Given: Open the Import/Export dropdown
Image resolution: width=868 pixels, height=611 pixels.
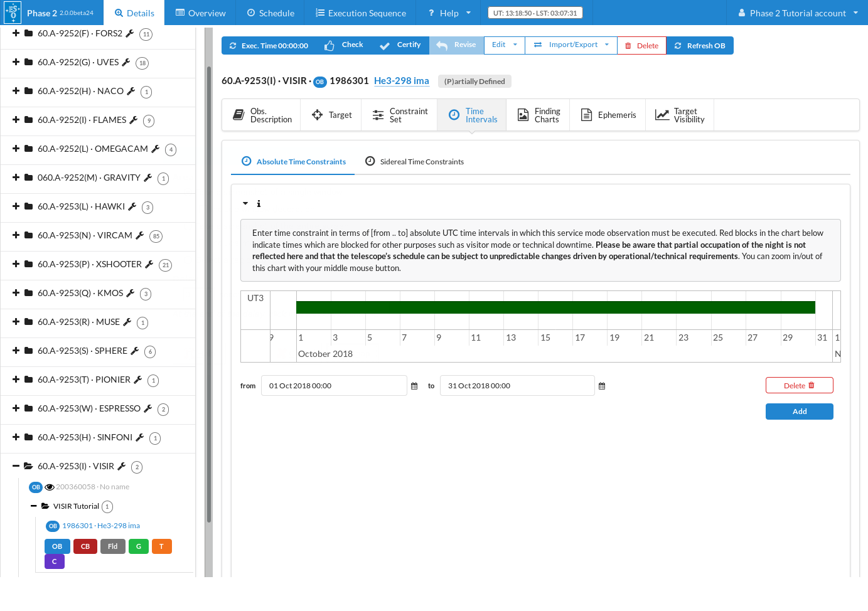Looking at the screenshot, I should click(571, 45).
